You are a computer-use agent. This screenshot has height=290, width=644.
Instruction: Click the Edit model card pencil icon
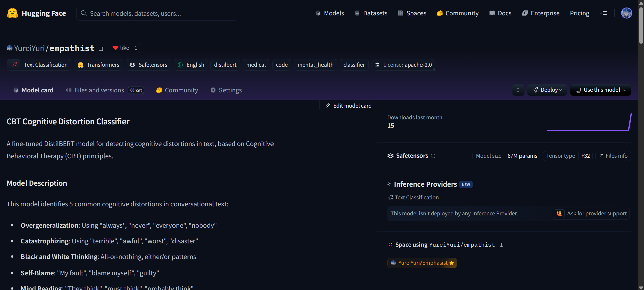pyautogui.click(x=328, y=106)
